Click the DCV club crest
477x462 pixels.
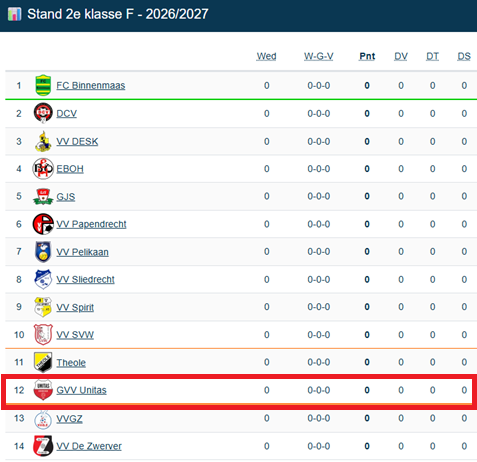(43, 113)
